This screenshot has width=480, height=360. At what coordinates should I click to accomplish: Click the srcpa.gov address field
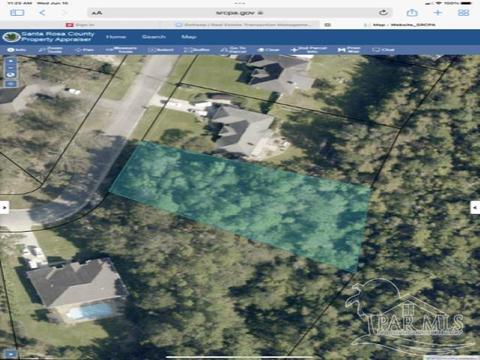[x=239, y=13]
